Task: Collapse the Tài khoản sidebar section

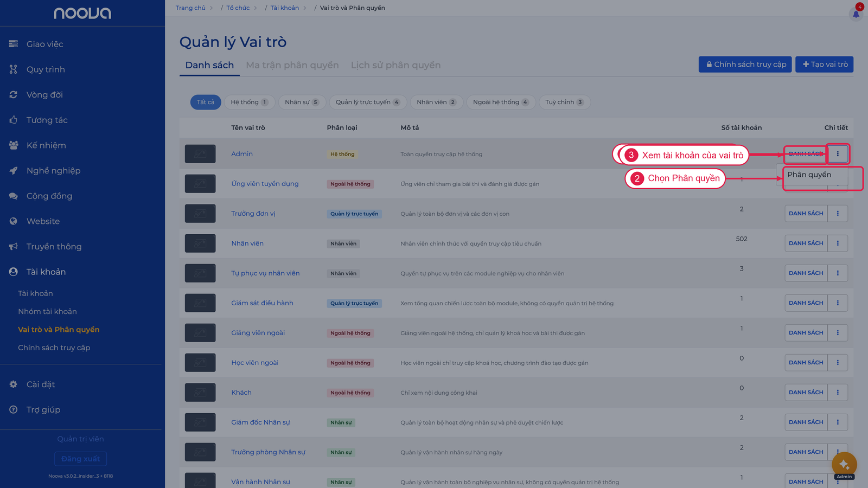Action: click(x=46, y=272)
